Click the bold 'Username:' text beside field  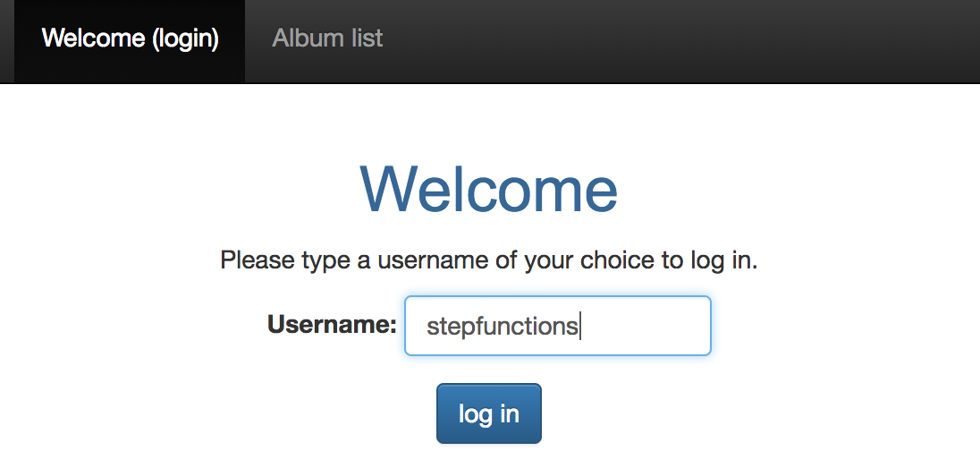[332, 325]
